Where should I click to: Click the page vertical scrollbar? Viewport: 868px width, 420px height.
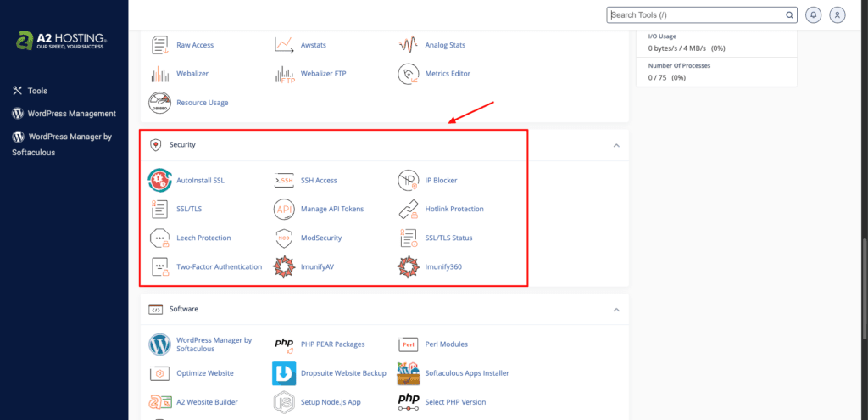click(864, 289)
